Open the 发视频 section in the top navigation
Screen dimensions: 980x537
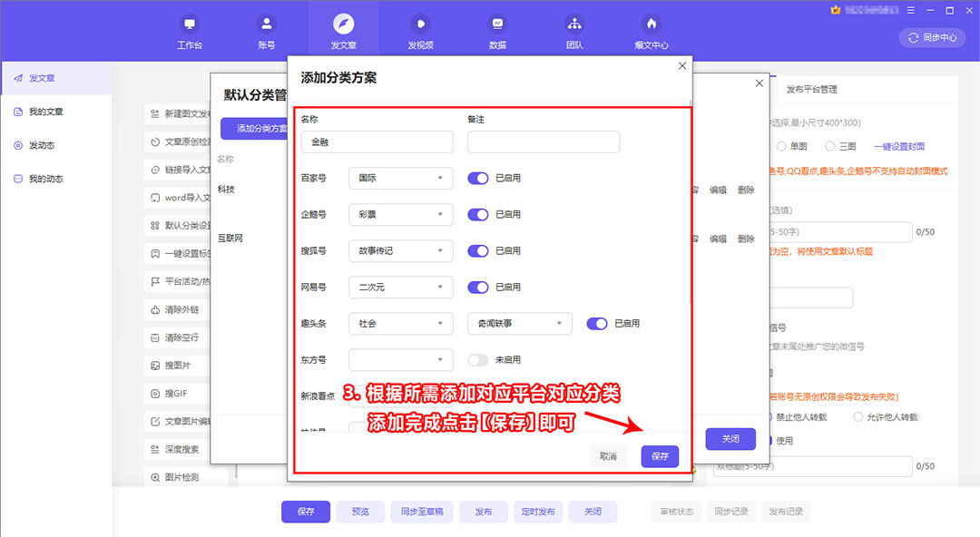[420, 28]
